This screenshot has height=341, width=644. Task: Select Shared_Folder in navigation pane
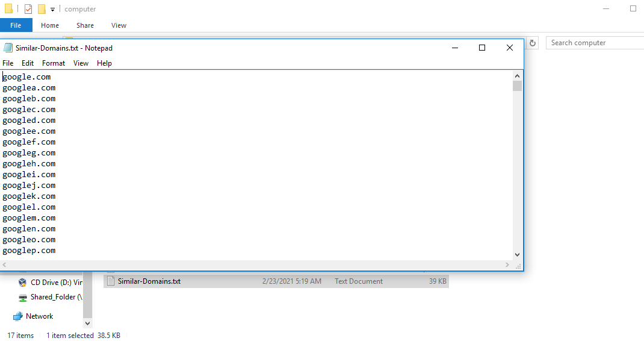(56, 297)
